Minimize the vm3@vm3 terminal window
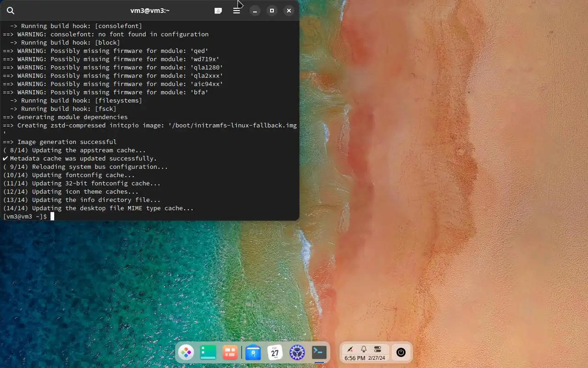The image size is (588, 368). (255, 11)
